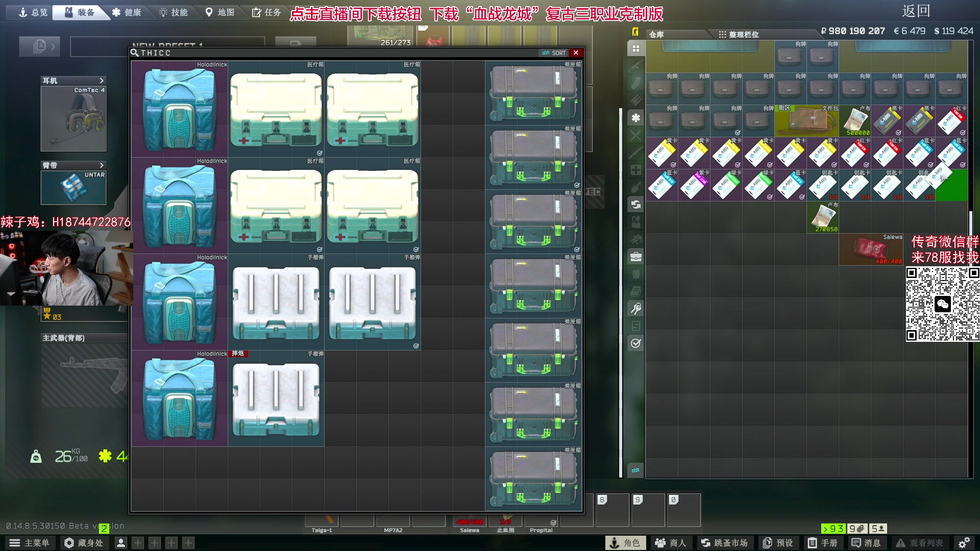
Task: Expand the 耳机 slot arrow
Action: point(102,81)
